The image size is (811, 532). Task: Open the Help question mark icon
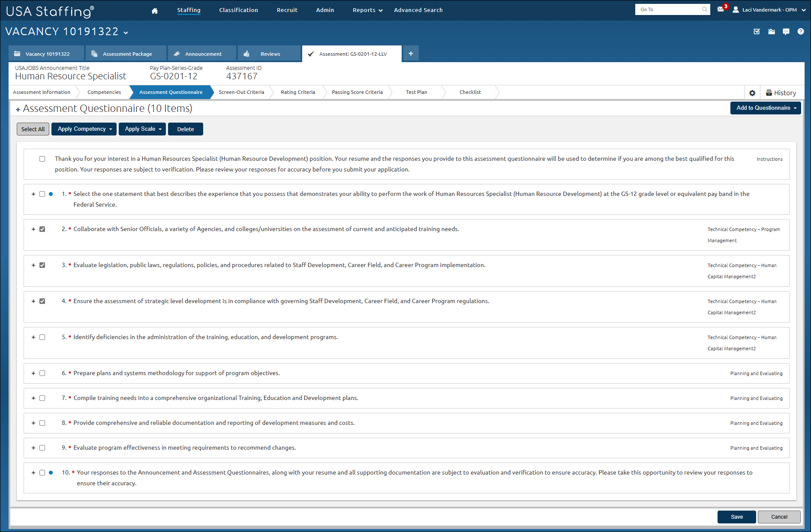point(801,31)
